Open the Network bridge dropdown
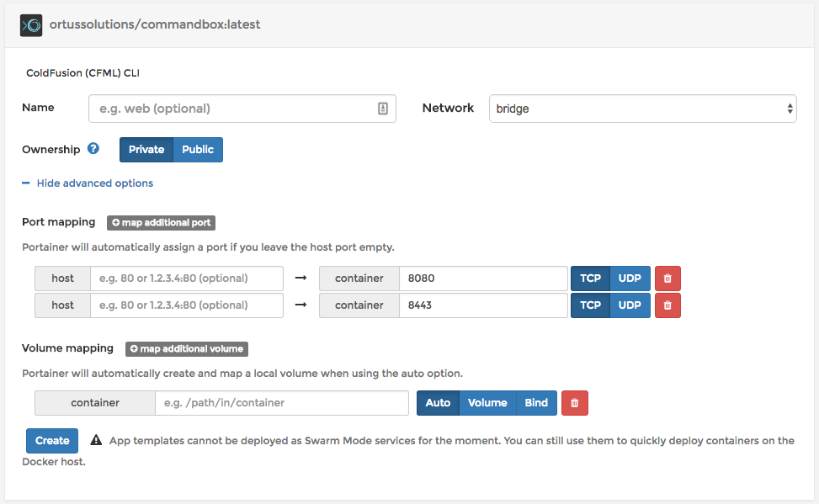Screen dimensions: 819x504 (642, 109)
